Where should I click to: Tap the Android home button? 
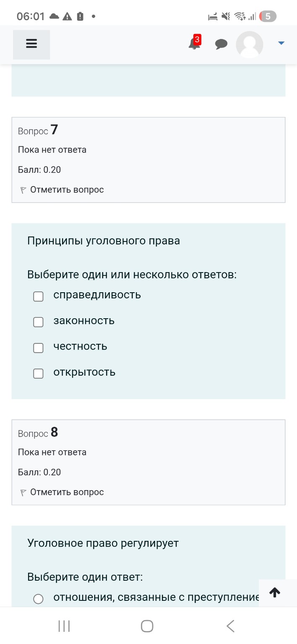147,626
